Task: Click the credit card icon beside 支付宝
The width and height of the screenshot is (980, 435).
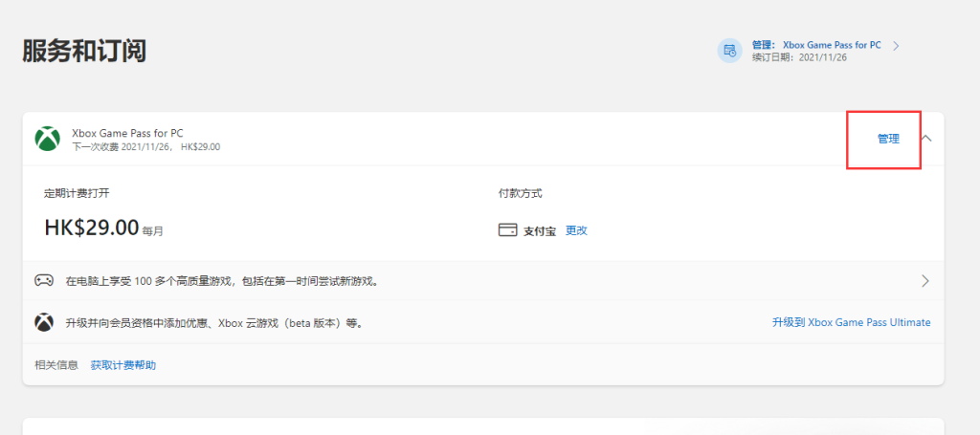Action: [x=507, y=230]
